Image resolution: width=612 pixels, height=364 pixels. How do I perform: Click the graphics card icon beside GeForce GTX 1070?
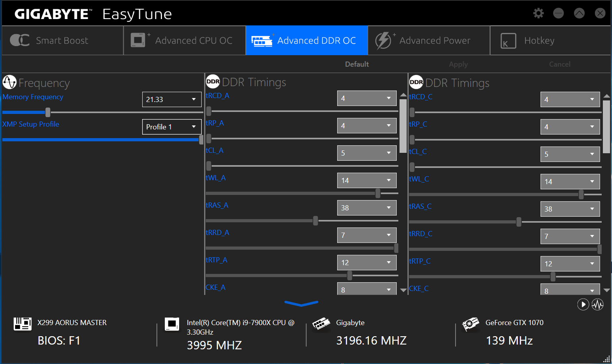471,324
